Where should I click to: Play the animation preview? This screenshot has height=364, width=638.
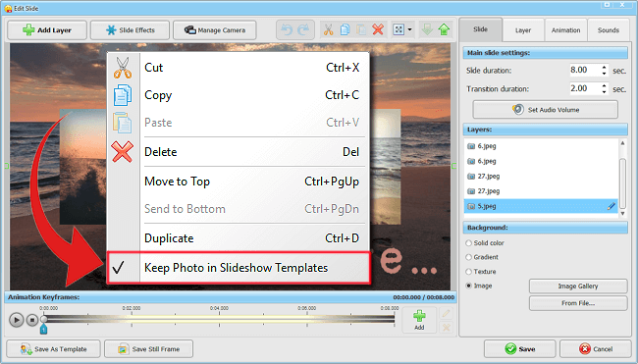tap(17, 320)
